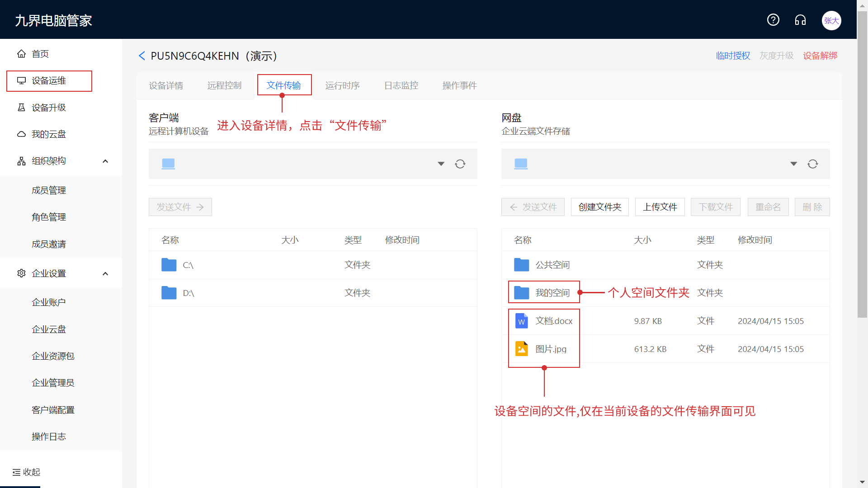Click the 设备升级 icon in sidebar
The width and height of the screenshot is (868, 488).
[x=21, y=108]
